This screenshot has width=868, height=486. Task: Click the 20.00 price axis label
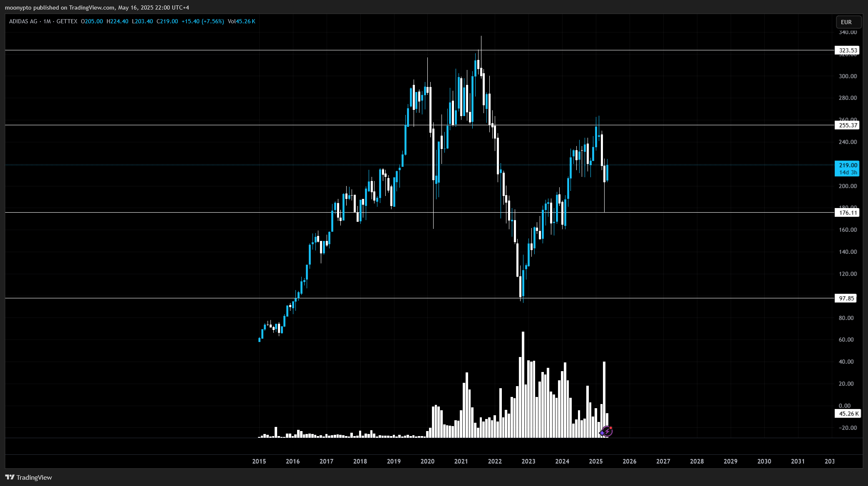pyautogui.click(x=846, y=384)
